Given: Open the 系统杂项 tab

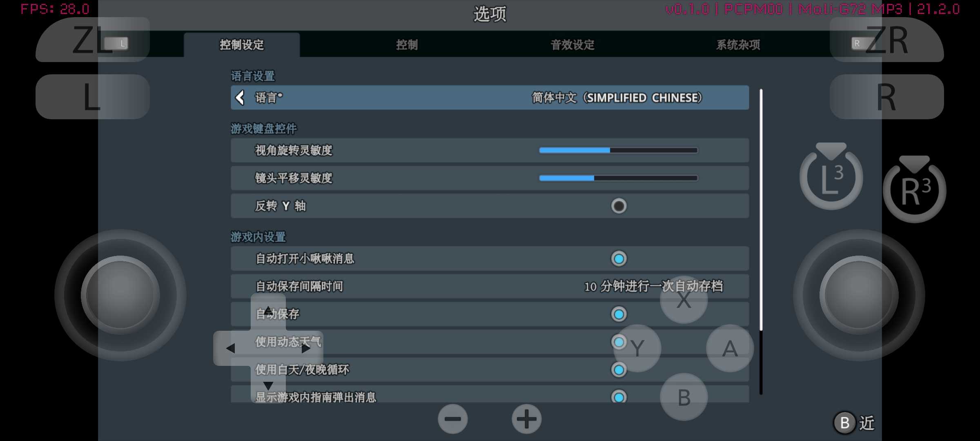Looking at the screenshot, I should coord(738,45).
